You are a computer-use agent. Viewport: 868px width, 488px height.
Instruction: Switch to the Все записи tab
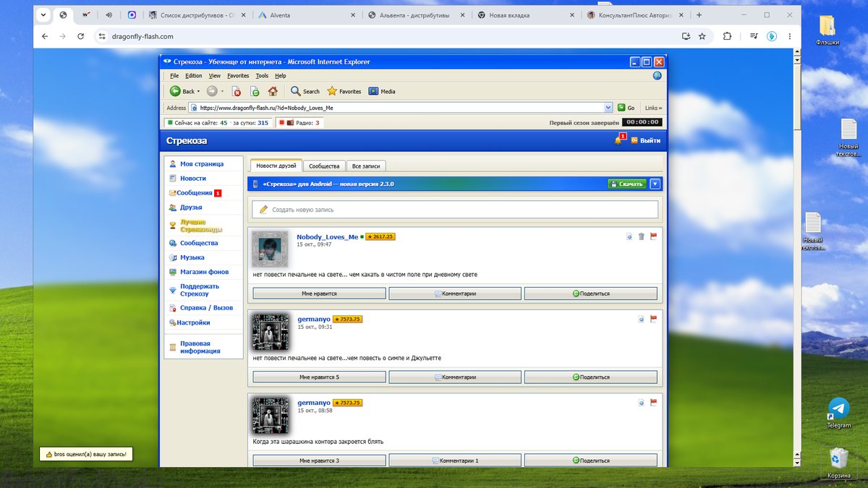pos(366,166)
